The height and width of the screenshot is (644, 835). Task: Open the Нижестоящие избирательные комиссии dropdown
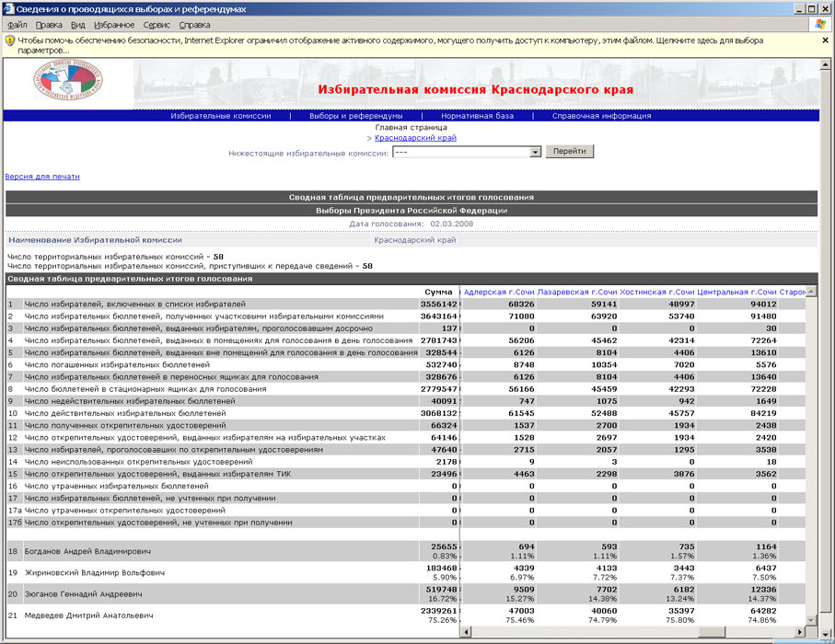tap(535, 153)
